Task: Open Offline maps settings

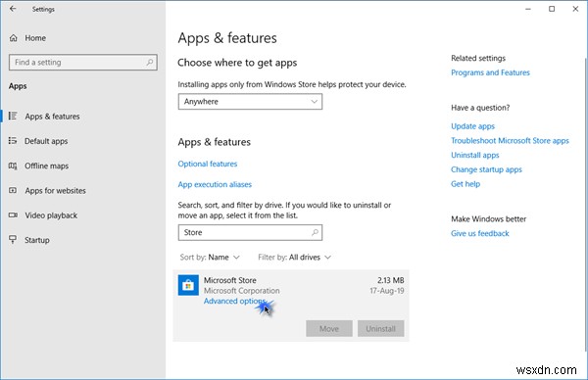Action: click(46, 166)
